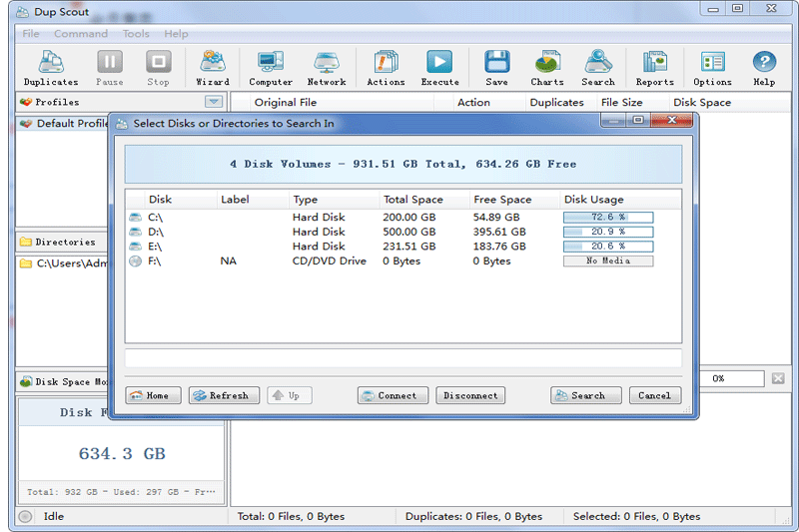Click the 4 Disk Volumes summary banner
Screen dimensions: 799x532
click(403, 165)
